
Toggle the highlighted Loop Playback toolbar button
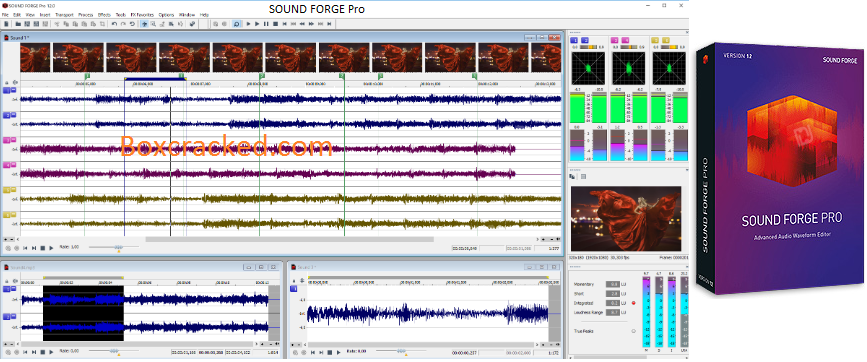point(236,24)
